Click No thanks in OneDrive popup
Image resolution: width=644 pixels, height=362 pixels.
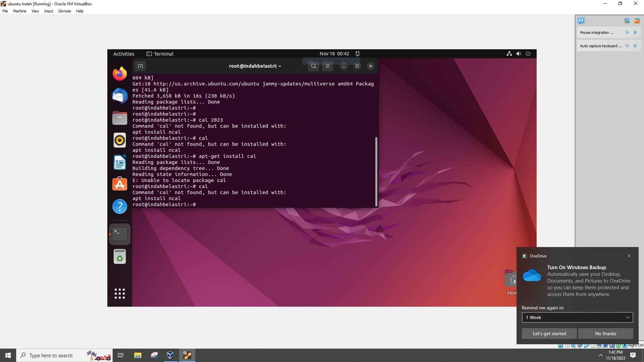click(605, 334)
